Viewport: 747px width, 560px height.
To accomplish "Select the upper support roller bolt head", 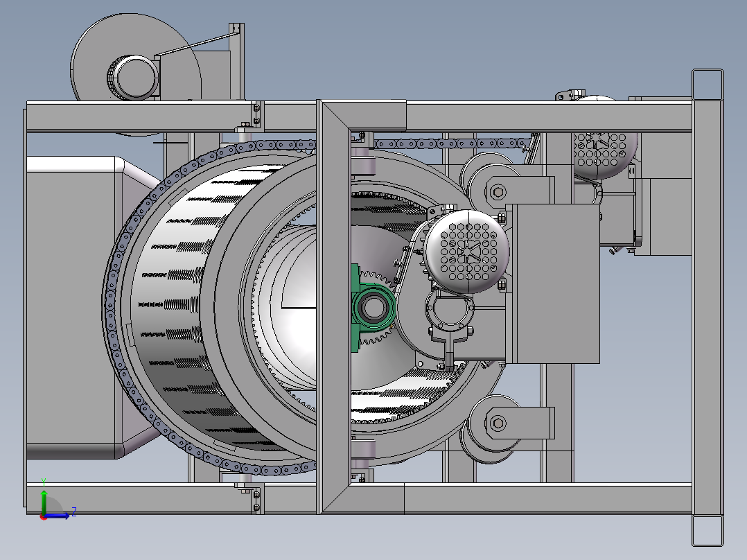I will pyautogui.click(x=498, y=192).
